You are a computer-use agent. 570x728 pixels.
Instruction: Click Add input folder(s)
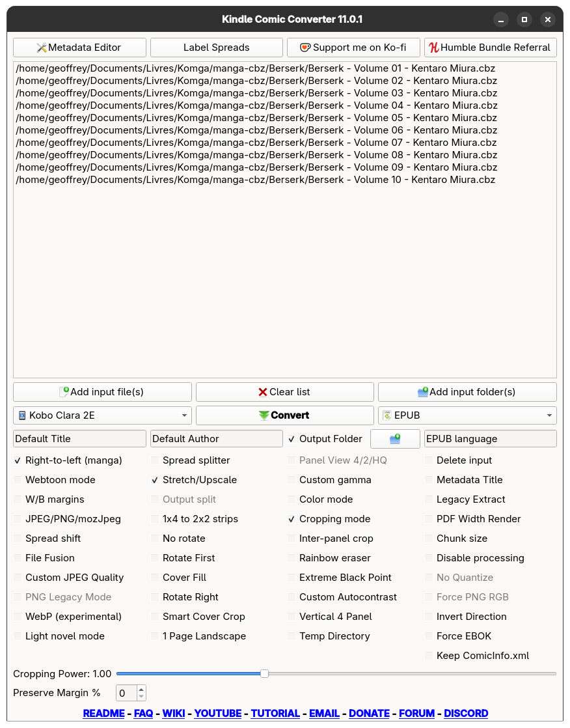(x=467, y=392)
